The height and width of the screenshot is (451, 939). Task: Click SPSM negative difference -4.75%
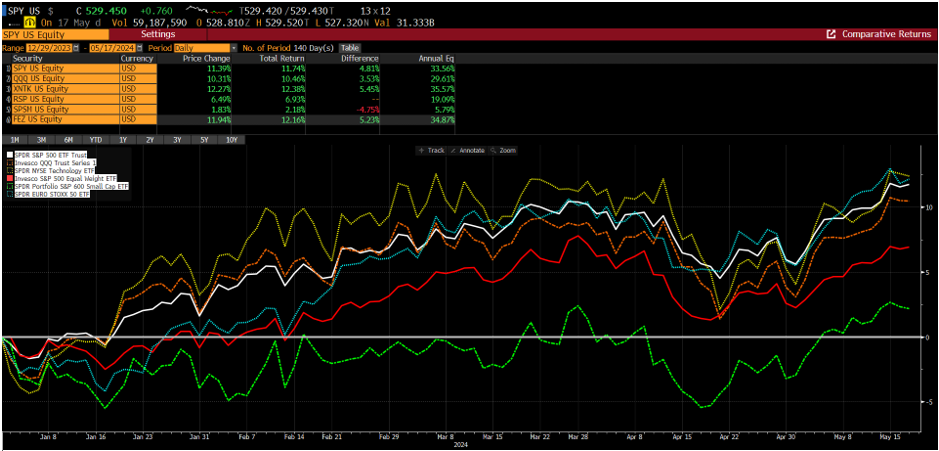[x=367, y=110]
